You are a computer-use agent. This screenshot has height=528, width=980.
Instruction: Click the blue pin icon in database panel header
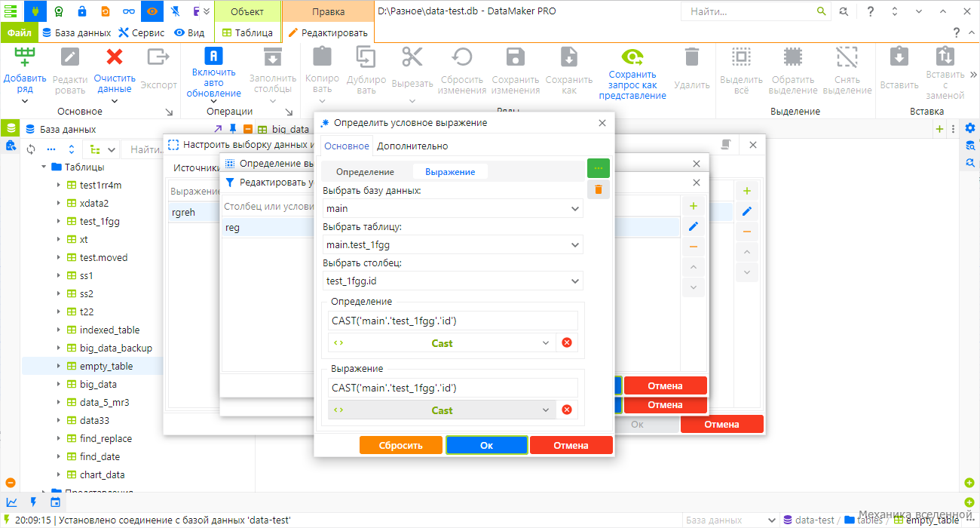[x=233, y=129]
